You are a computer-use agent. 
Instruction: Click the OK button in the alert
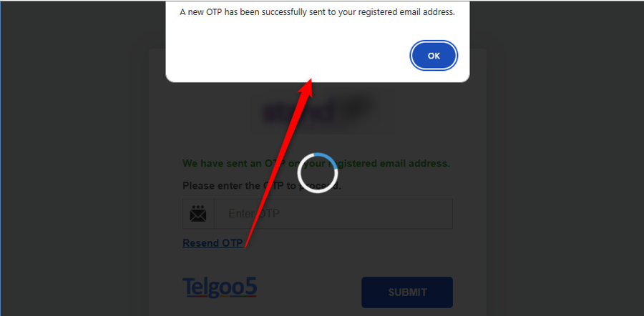pos(434,56)
